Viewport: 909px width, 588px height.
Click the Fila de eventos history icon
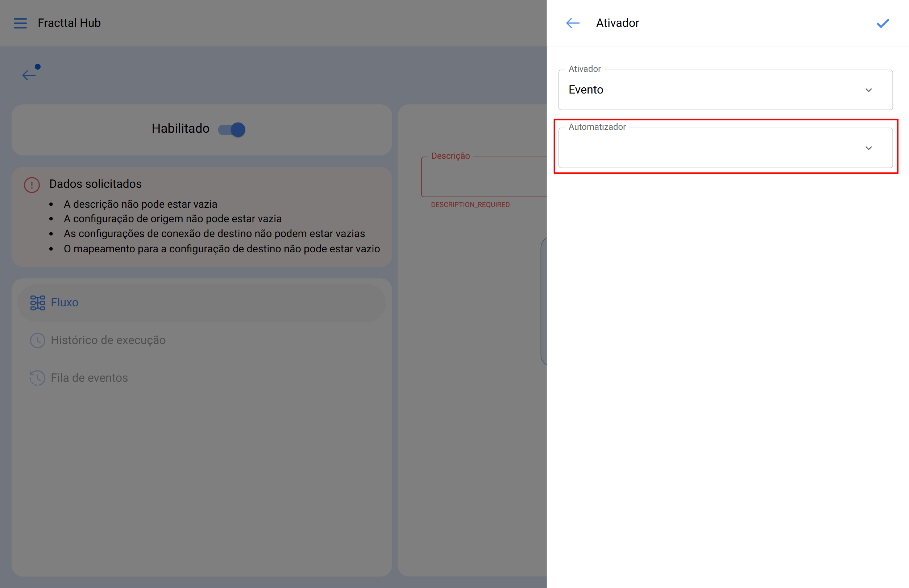click(x=37, y=378)
